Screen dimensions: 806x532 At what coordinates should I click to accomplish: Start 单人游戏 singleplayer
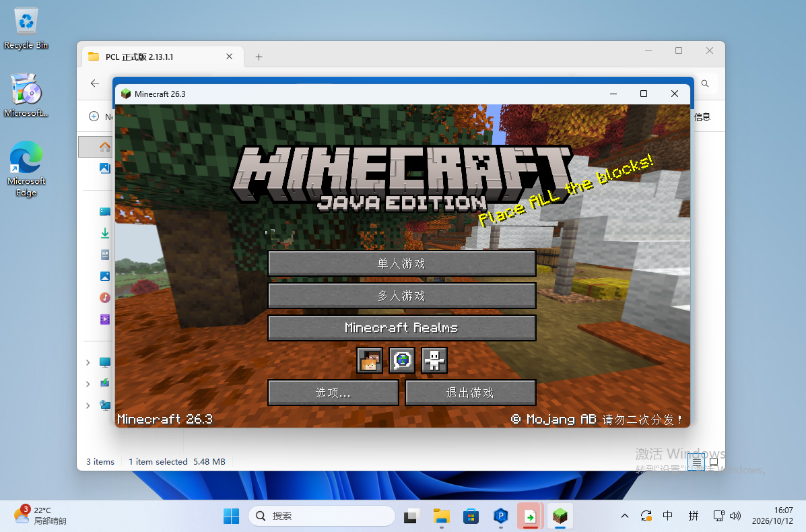402,263
